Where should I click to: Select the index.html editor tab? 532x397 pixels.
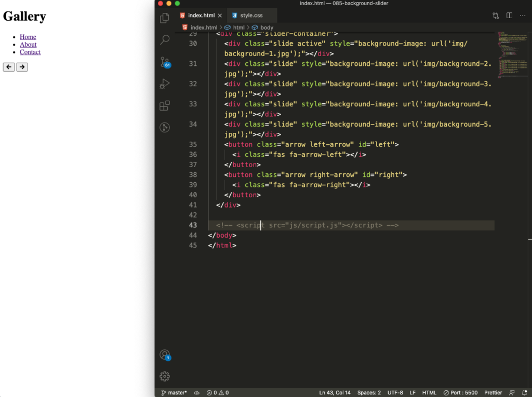tap(201, 16)
